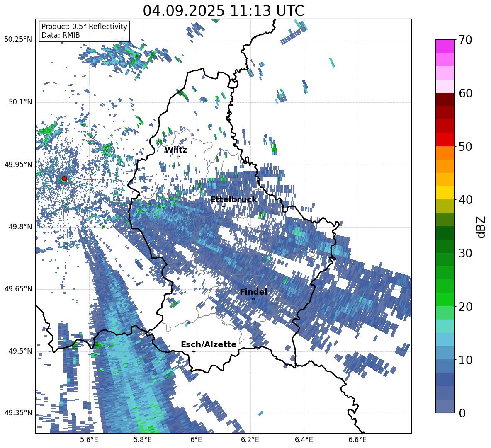This screenshot has width=491, height=448.
Task: Click the Findel city label
Action: (x=253, y=292)
